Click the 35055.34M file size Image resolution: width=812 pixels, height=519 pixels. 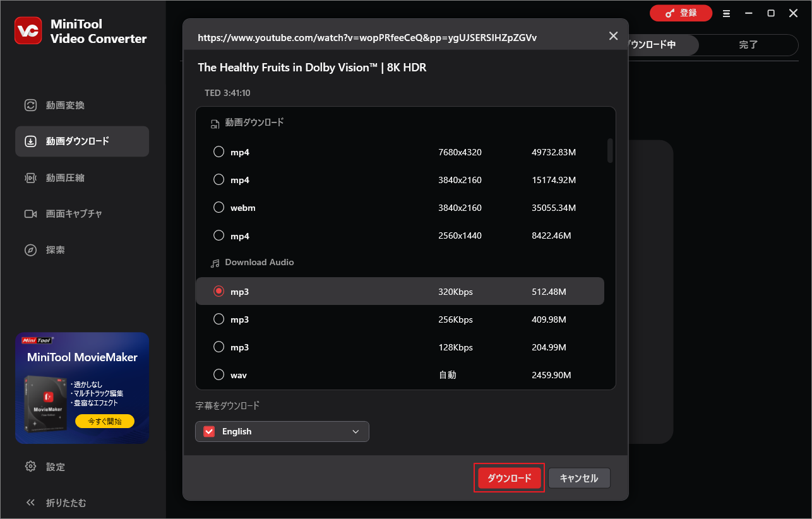click(x=554, y=208)
